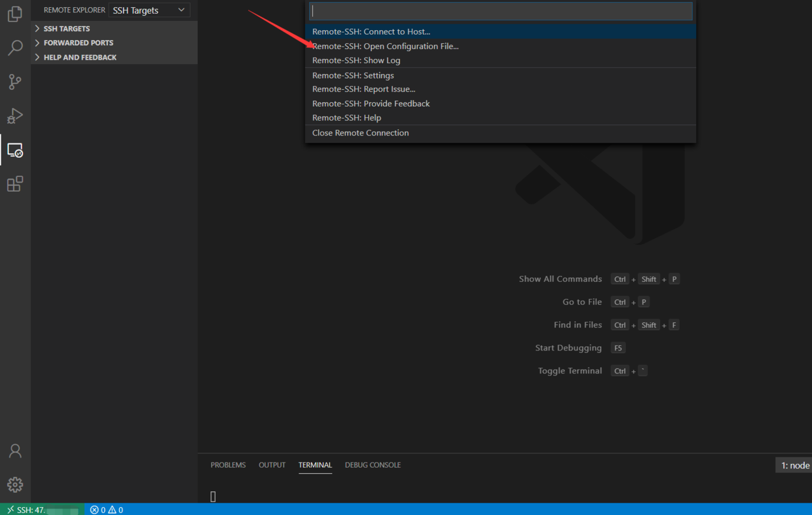Expand the HELP AND FEEDBACK section
Screen dimensions: 812x515
[x=115, y=57]
